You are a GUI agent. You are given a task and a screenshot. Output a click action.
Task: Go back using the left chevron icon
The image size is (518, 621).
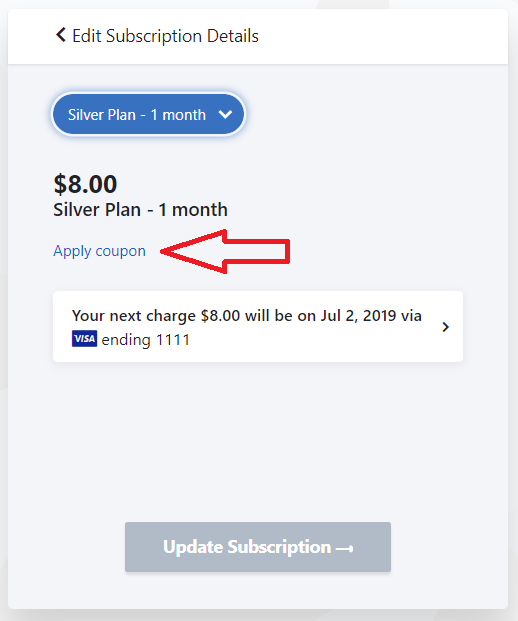(61, 35)
